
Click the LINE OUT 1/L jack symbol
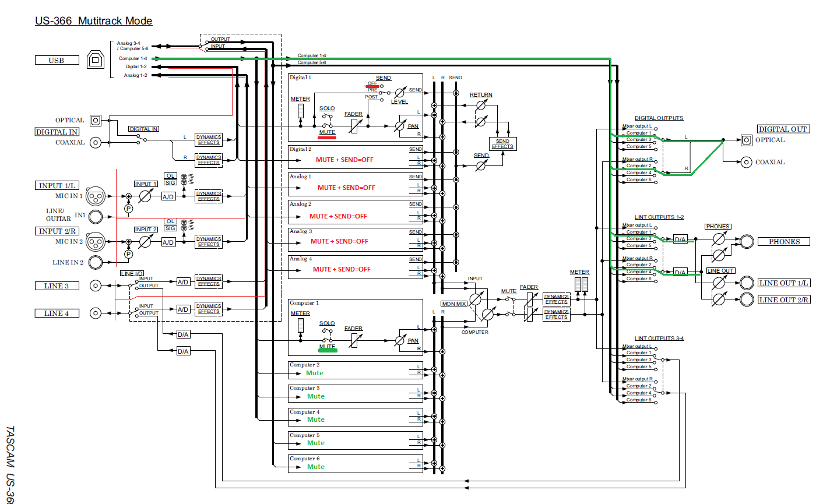pos(747,283)
